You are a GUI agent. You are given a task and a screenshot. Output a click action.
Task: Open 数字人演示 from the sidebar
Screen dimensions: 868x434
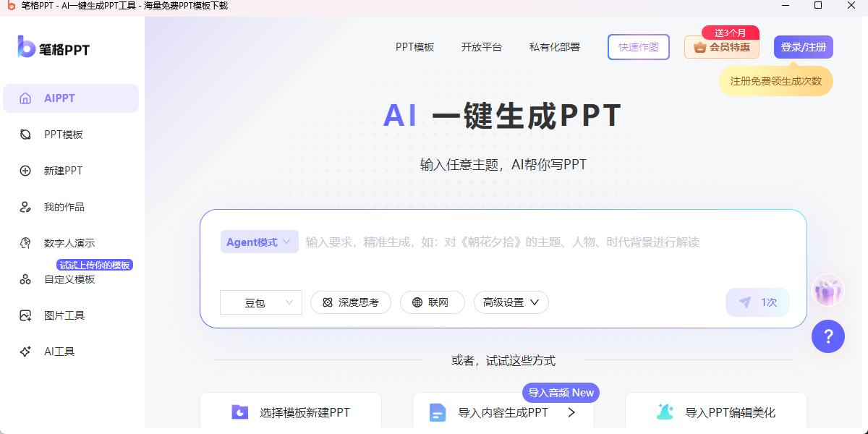[x=69, y=243]
